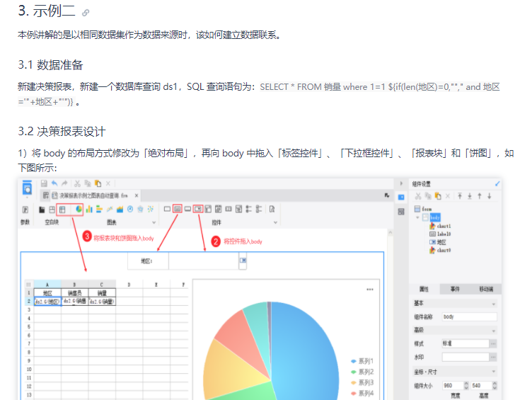Click the bar chart icon in 图表
The height and width of the screenshot is (400, 532).
coord(89,209)
